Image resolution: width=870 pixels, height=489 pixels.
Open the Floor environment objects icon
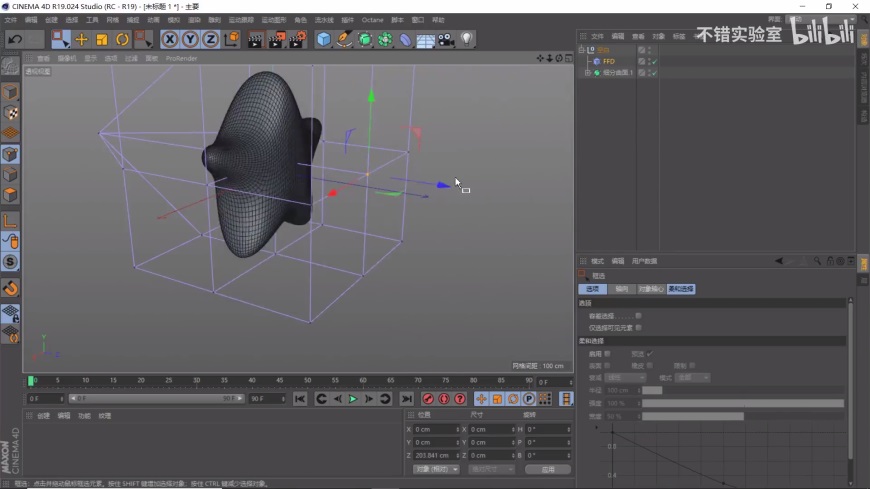coord(426,40)
